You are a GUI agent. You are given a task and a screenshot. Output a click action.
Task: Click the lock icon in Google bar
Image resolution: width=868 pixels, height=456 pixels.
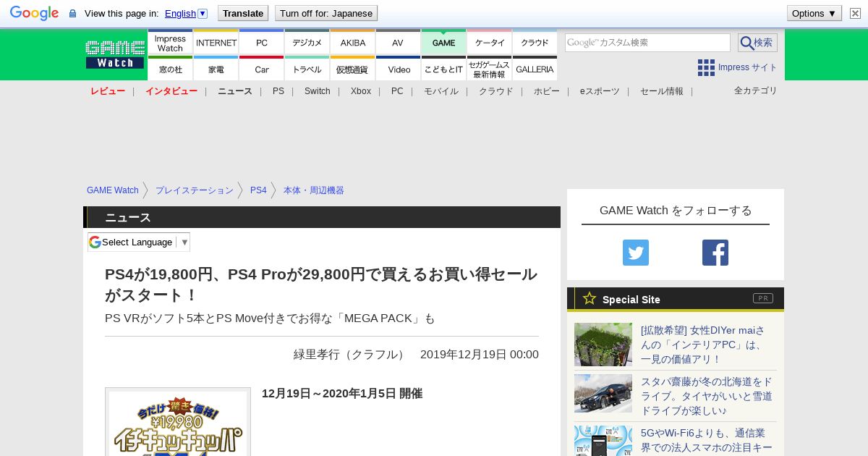[72, 14]
